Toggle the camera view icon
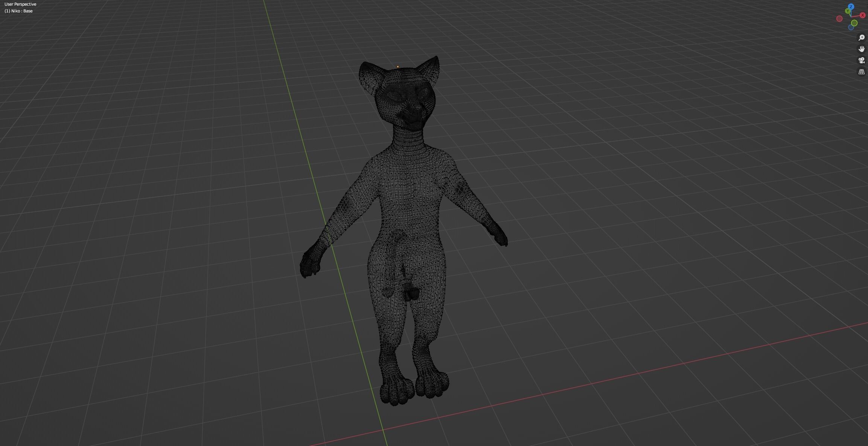This screenshot has height=446, width=868. [x=861, y=60]
